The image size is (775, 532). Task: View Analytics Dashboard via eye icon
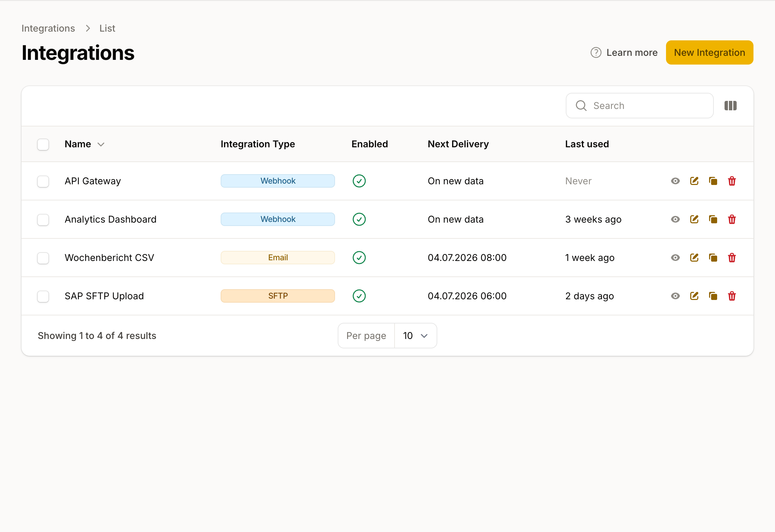pyautogui.click(x=675, y=220)
